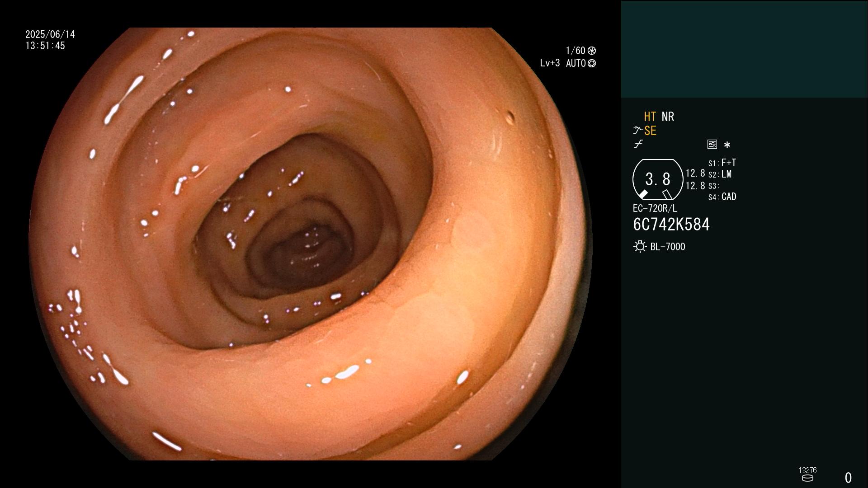
Task: Click the filled scope channel marker
Action: (643, 194)
